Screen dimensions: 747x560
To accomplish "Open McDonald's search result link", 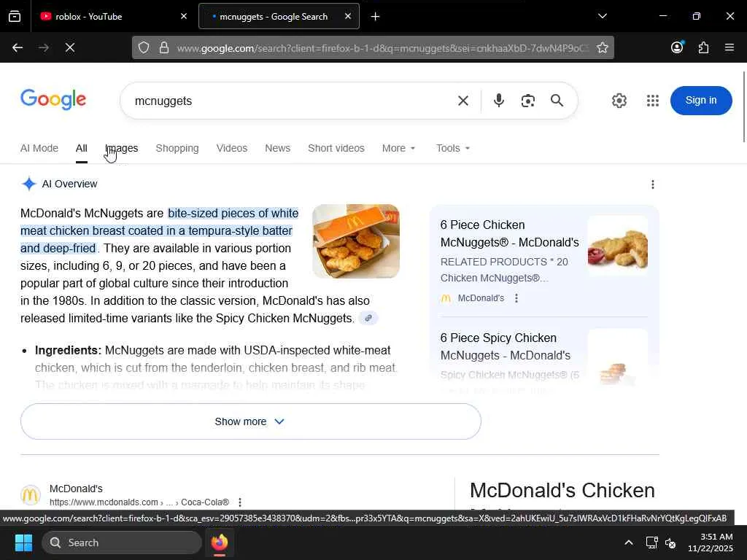I will click(76, 489).
